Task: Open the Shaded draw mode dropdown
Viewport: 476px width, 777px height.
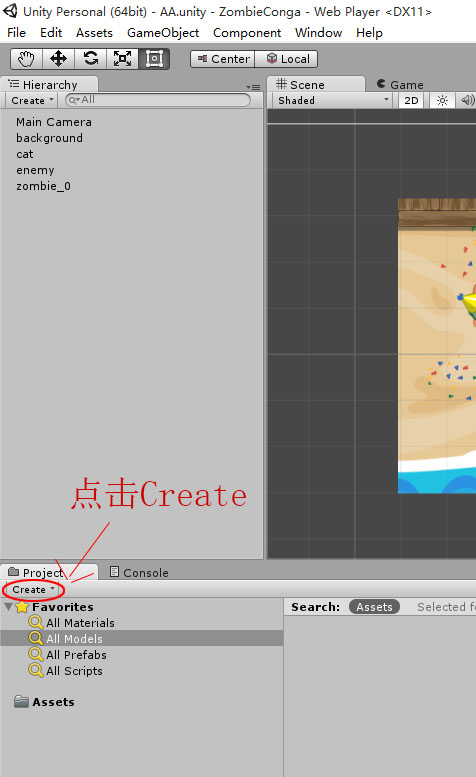Action: pyautogui.click(x=334, y=101)
